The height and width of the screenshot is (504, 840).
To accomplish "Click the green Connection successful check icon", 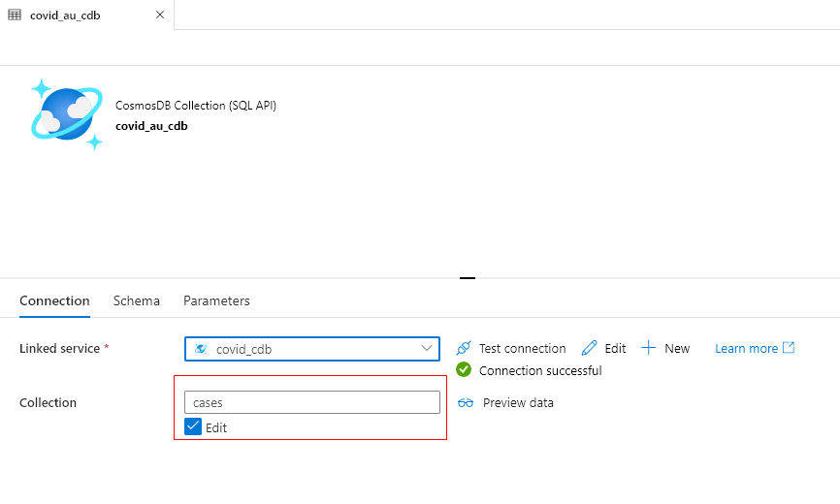I will point(464,369).
